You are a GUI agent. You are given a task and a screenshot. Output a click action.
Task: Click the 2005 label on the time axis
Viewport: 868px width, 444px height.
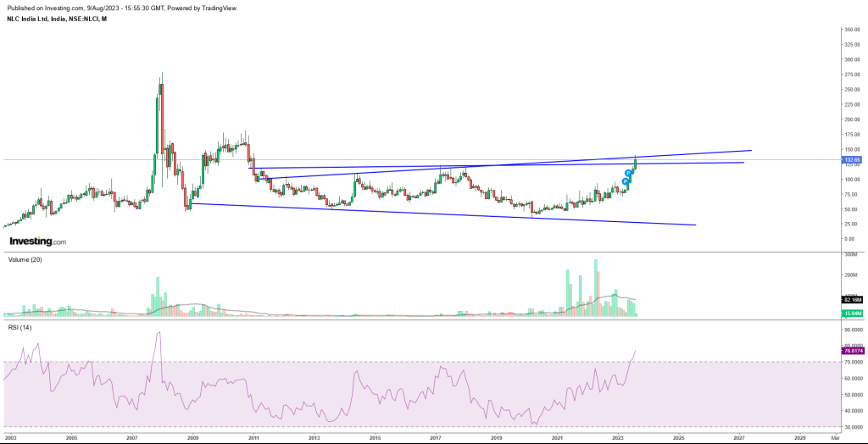[x=71, y=438]
